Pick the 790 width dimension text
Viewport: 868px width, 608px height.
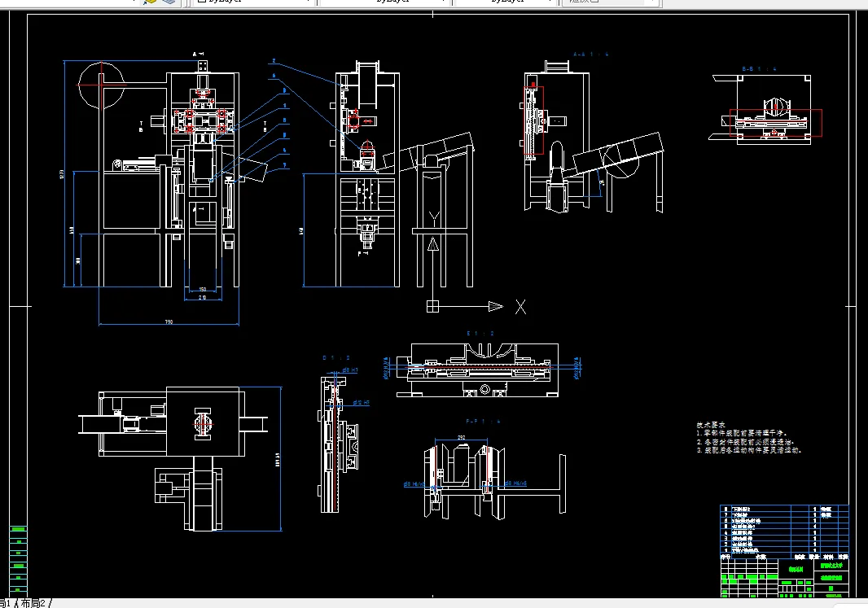pyautogui.click(x=169, y=321)
